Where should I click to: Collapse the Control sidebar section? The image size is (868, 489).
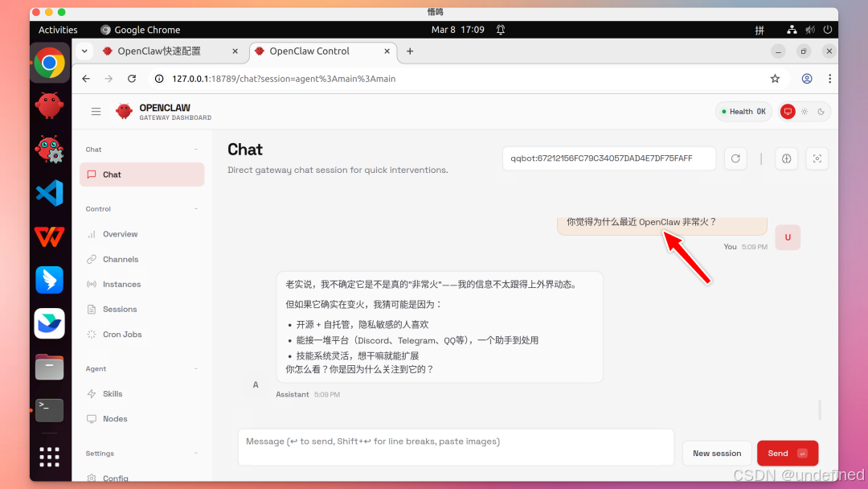(x=196, y=209)
